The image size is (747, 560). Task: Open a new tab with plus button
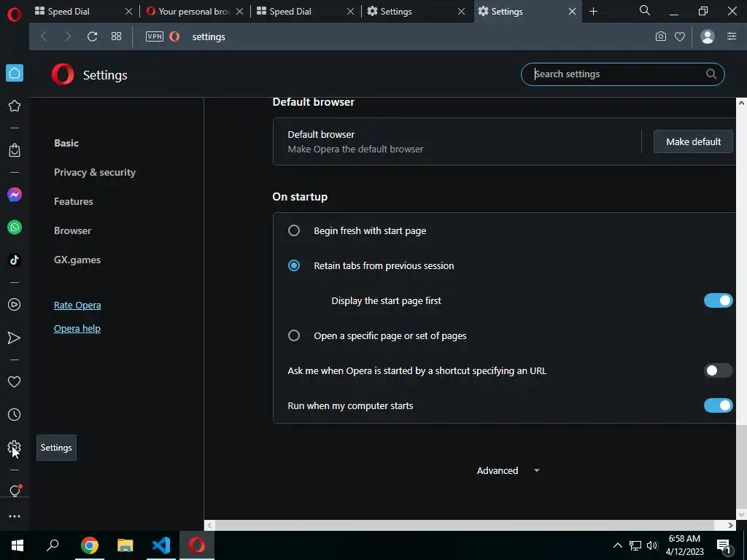click(593, 12)
